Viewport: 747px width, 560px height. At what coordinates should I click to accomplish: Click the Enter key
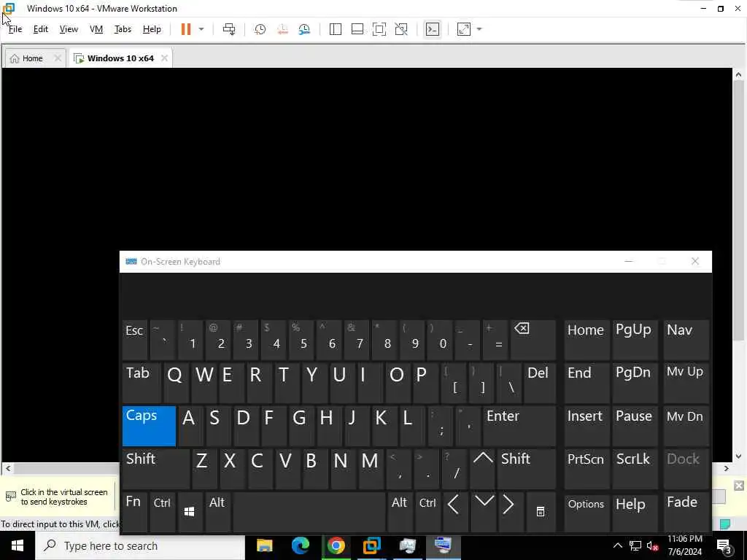(519, 426)
